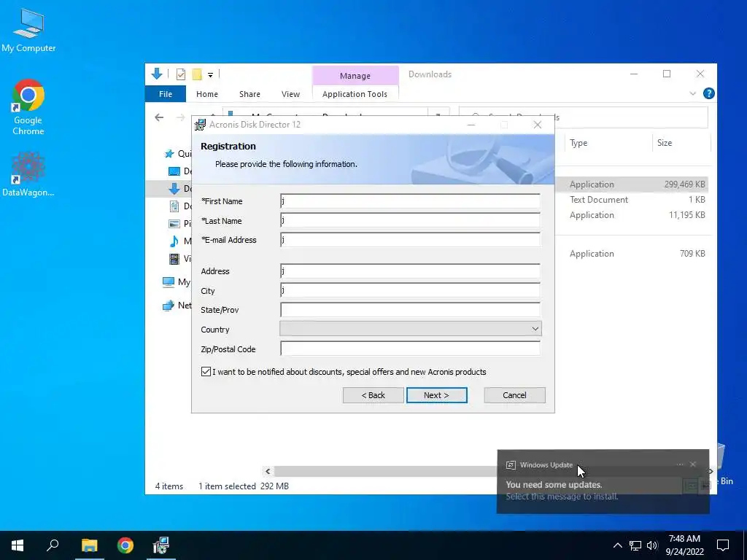Toggle the Acronis discounts notification checkbox
The image size is (747, 560).
tap(206, 372)
